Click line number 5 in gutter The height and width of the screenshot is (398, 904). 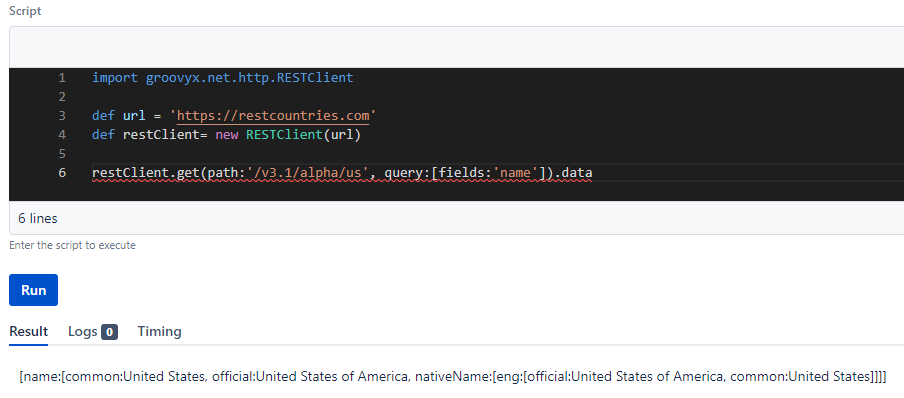(62, 154)
